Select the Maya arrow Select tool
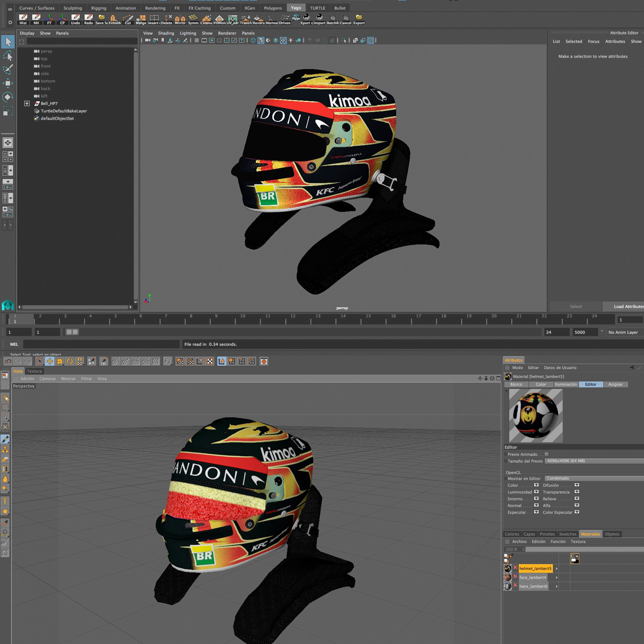Screen dimensions: 644x644 [x=8, y=42]
